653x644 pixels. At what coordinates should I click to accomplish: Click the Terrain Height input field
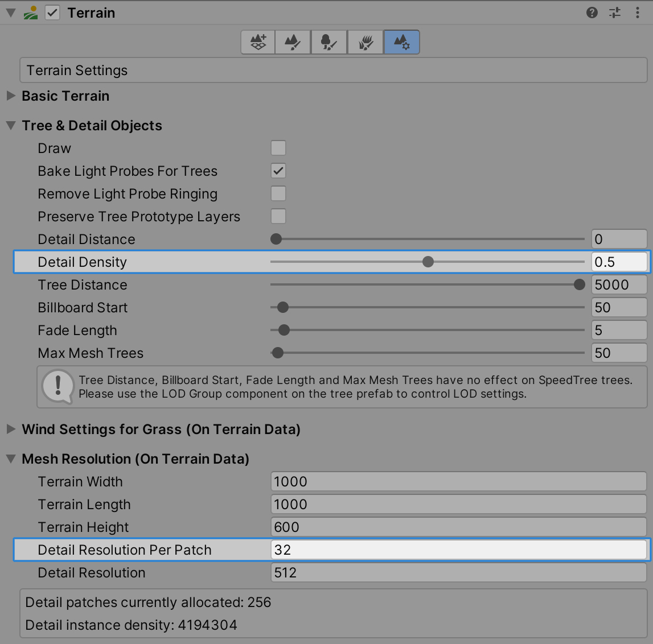(x=458, y=527)
